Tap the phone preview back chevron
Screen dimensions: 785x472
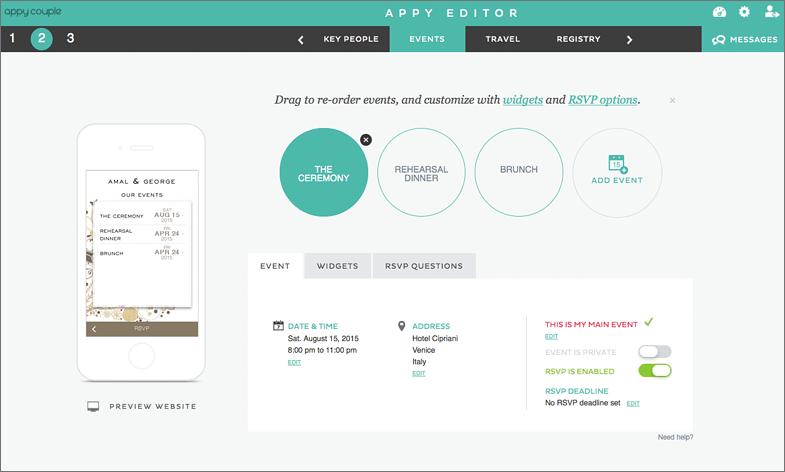point(94,328)
